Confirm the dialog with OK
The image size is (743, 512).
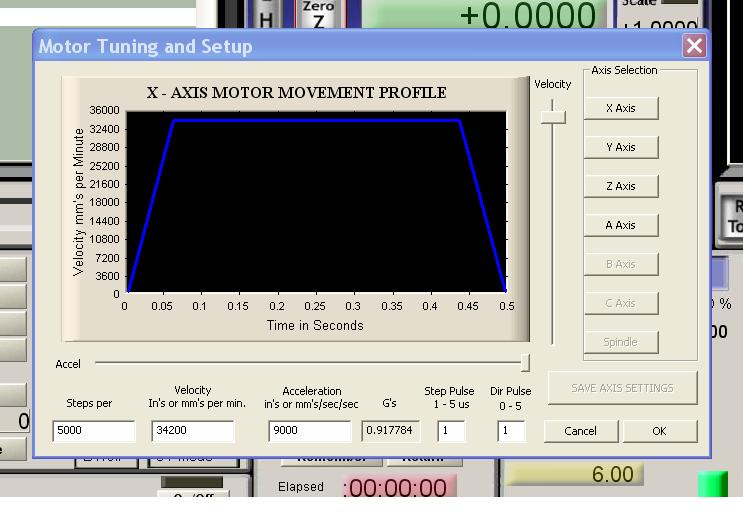coord(660,431)
